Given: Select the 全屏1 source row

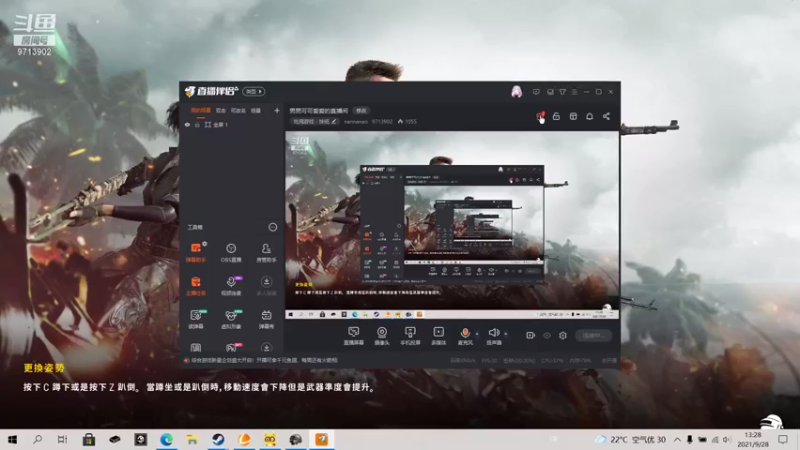Looking at the screenshot, I should [232, 124].
